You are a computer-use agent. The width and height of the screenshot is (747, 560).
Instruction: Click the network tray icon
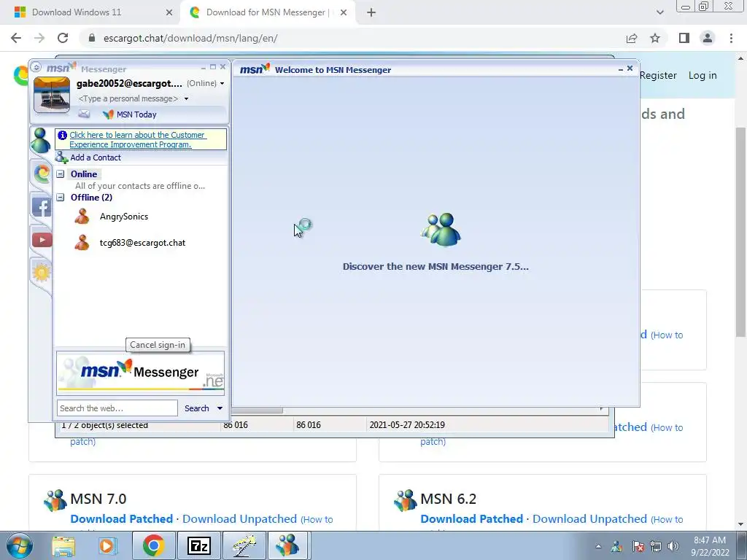(656, 546)
